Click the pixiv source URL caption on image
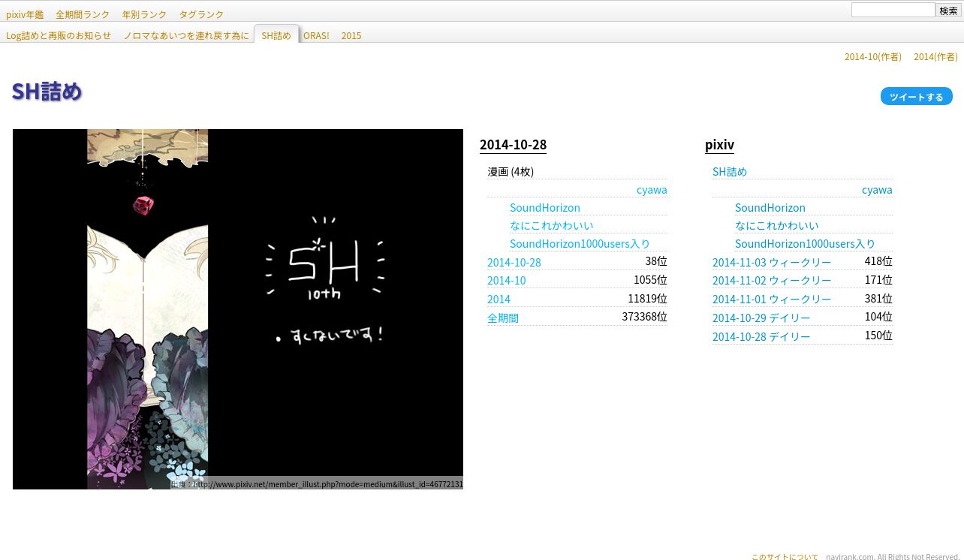This screenshot has width=964, height=560. click(x=316, y=484)
